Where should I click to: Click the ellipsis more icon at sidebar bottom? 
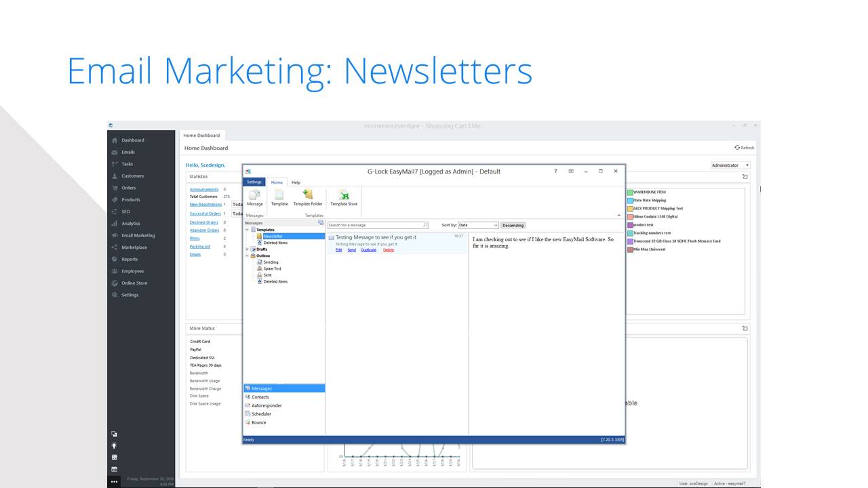click(x=114, y=481)
